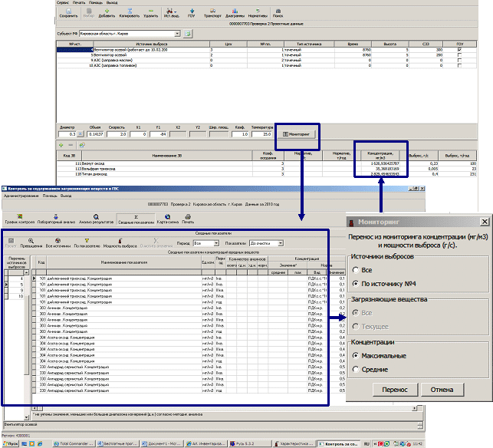Open the Администрирование menu in lower window
The height and width of the screenshot is (448, 493).
point(21,196)
